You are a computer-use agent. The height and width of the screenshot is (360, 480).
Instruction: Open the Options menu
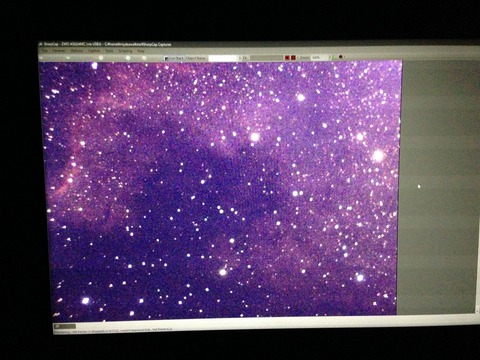click(77, 51)
